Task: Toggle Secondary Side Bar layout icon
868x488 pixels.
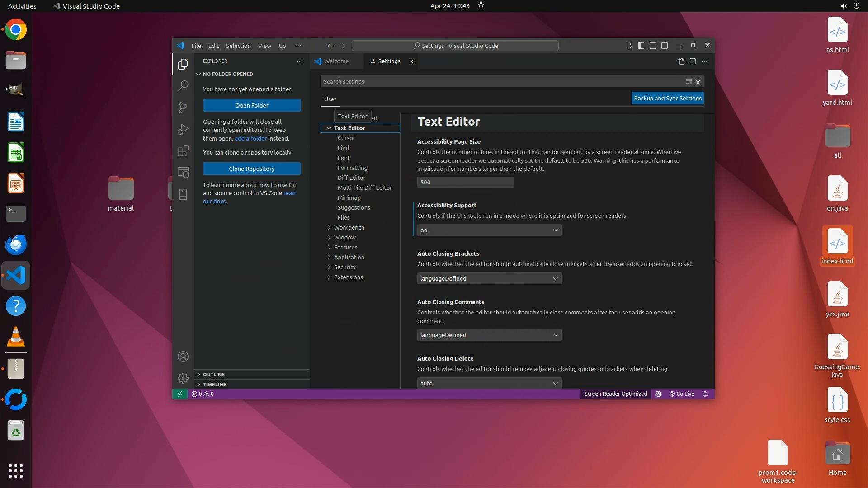Action: pos(664,46)
